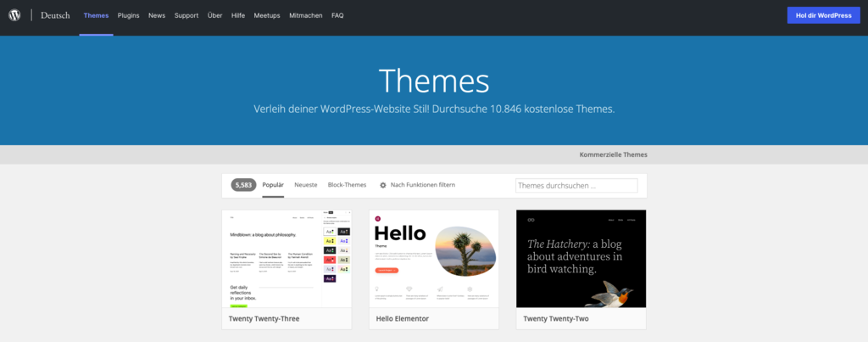Select the Populär tab

pos(273,185)
